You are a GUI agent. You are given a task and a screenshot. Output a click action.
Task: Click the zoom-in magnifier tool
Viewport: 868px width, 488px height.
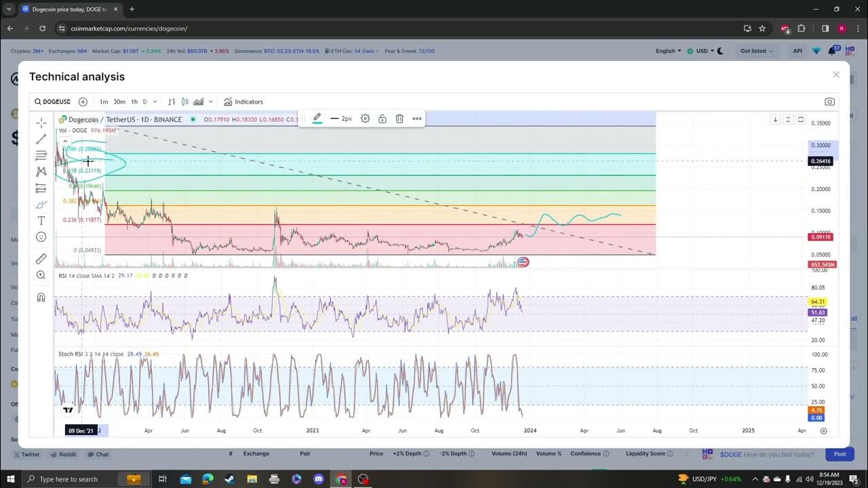tap(41, 275)
